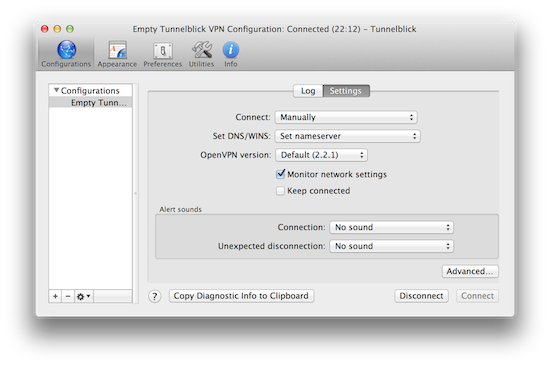Open the Unexpected disconnection sound dropdown
The width and height of the screenshot is (550, 366).
tap(391, 246)
